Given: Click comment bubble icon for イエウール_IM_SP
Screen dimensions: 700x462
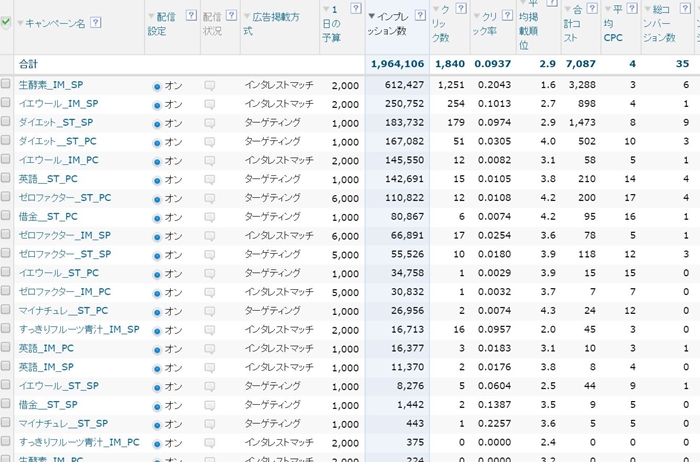Looking at the screenshot, I should 209,104.
